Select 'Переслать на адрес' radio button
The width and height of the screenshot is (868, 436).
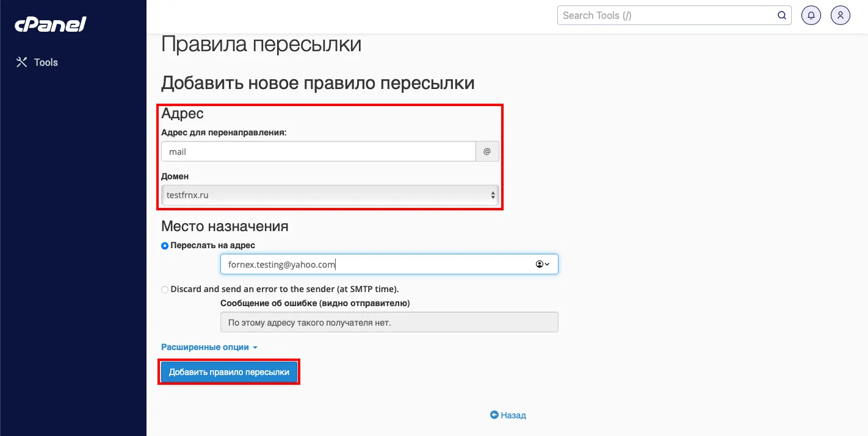165,246
